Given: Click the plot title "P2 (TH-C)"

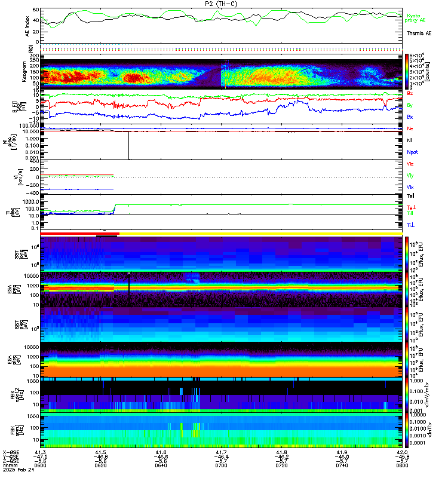Looking at the screenshot, I should coord(220,4).
